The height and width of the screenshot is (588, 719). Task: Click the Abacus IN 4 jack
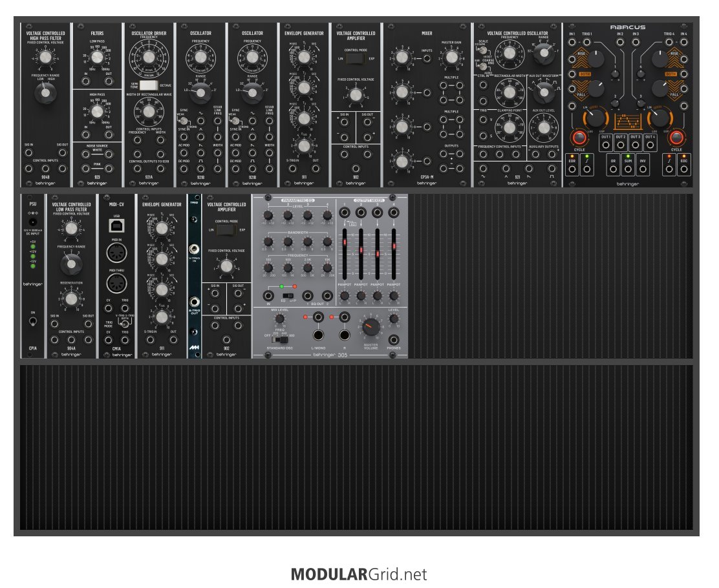coord(683,42)
